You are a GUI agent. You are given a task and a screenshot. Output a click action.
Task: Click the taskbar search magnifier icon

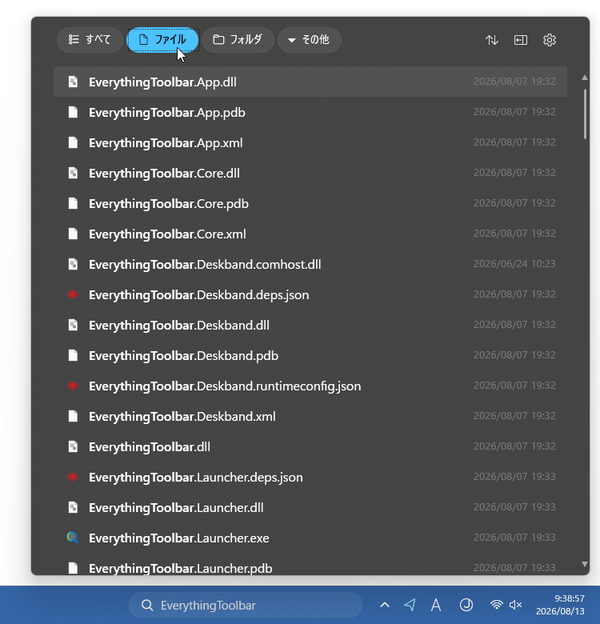pos(147,605)
